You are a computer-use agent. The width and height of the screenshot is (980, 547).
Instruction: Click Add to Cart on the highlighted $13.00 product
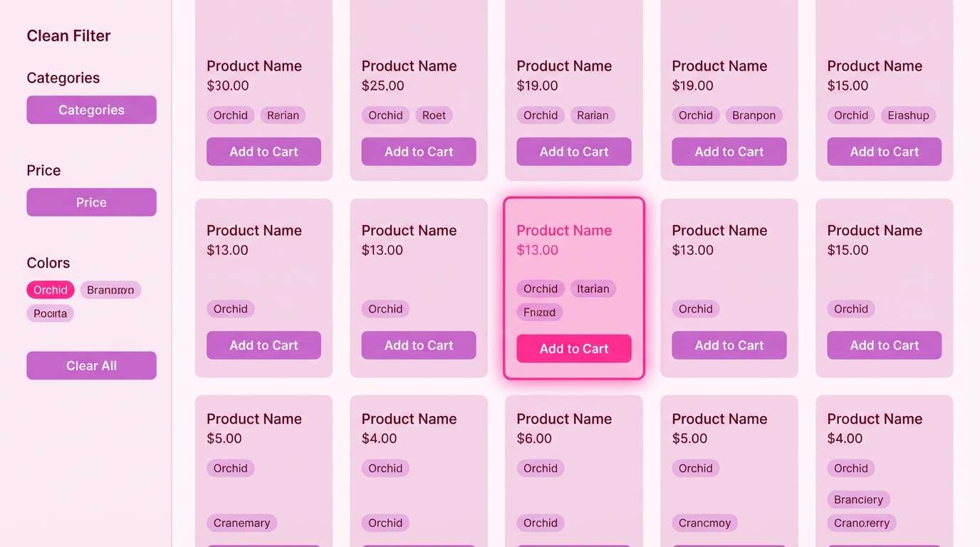click(x=573, y=348)
